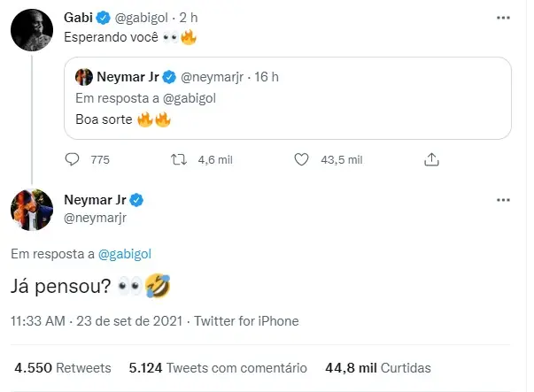The image size is (534, 392).
Task: Like Gabi's tweet with the heart icon
Action: coord(301,160)
